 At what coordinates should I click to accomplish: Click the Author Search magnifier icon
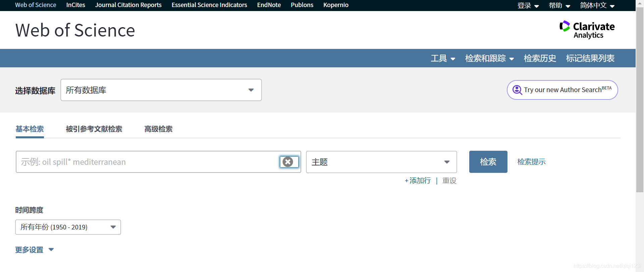pos(517,90)
